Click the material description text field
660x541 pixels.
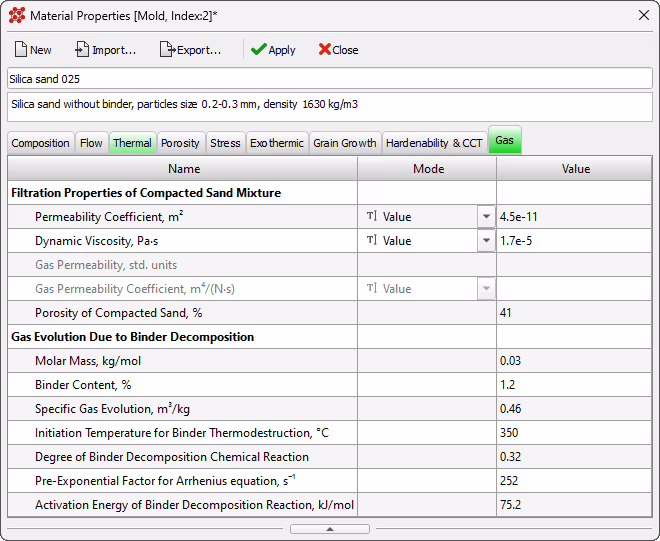point(330,107)
